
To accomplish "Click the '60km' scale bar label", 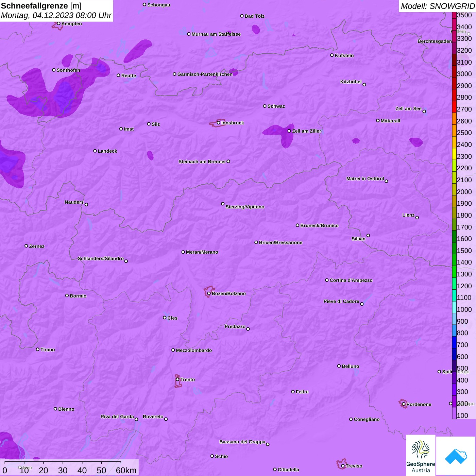I will (x=126, y=470).
